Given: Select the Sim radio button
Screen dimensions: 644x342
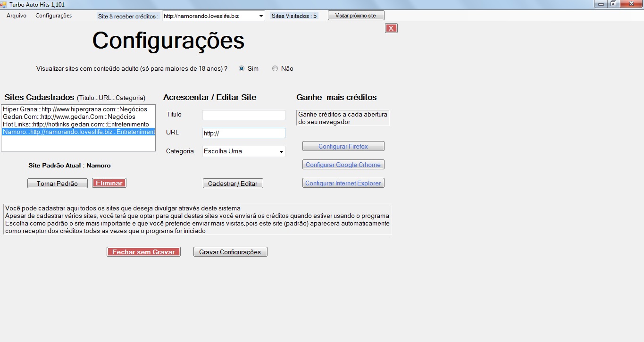Looking at the screenshot, I should point(242,69).
